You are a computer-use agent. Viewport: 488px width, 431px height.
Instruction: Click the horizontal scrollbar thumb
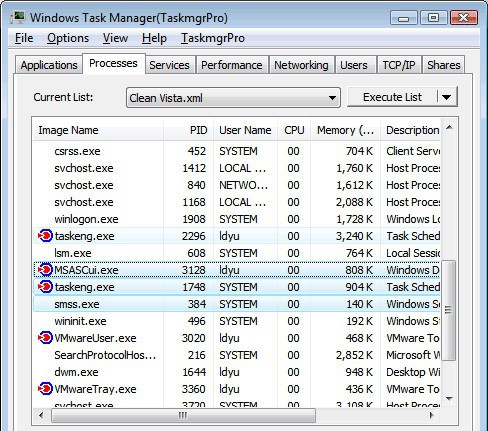[183, 415]
